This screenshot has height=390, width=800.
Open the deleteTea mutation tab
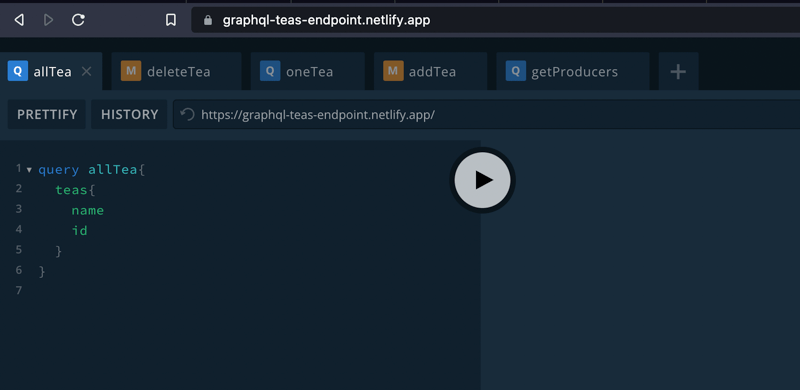(177, 71)
